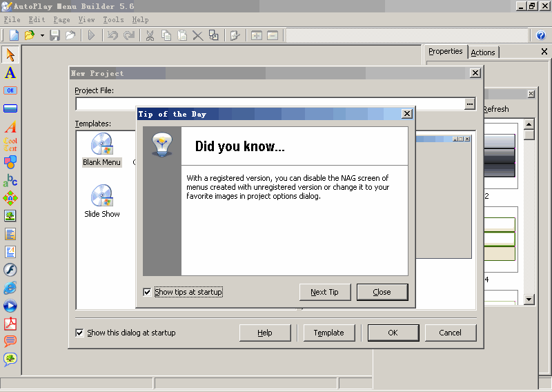This screenshot has height=392, width=552.
Task: Show the Next Tip
Action: [x=324, y=292]
